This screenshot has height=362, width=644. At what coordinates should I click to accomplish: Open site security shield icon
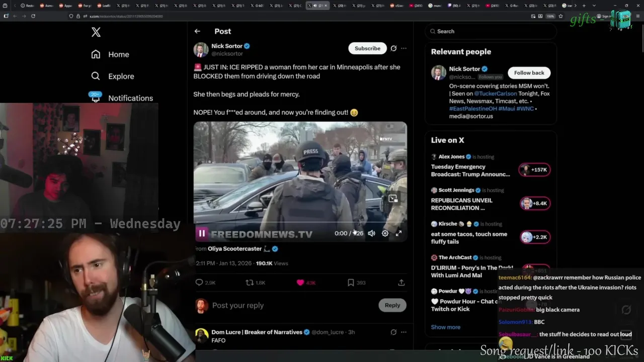click(x=71, y=16)
